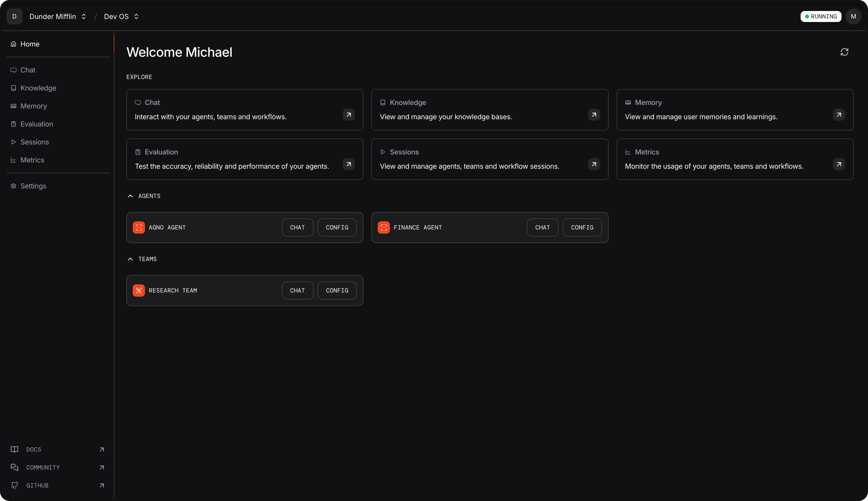Select the Chat icon in the sidebar
Viewport: 868px width, 501px height.
(x=13, y=70)
